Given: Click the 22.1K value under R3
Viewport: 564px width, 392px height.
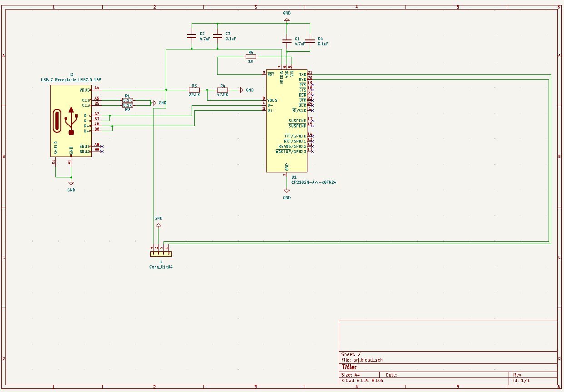Looking at the screenshot, I should pos(194,94).
